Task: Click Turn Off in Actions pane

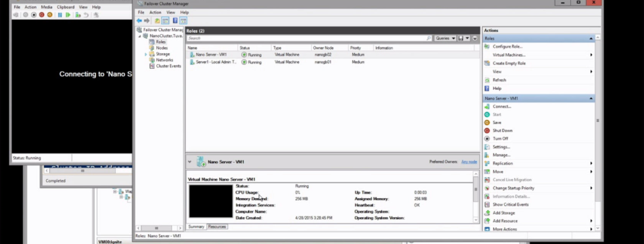Action: pos(500,138)
